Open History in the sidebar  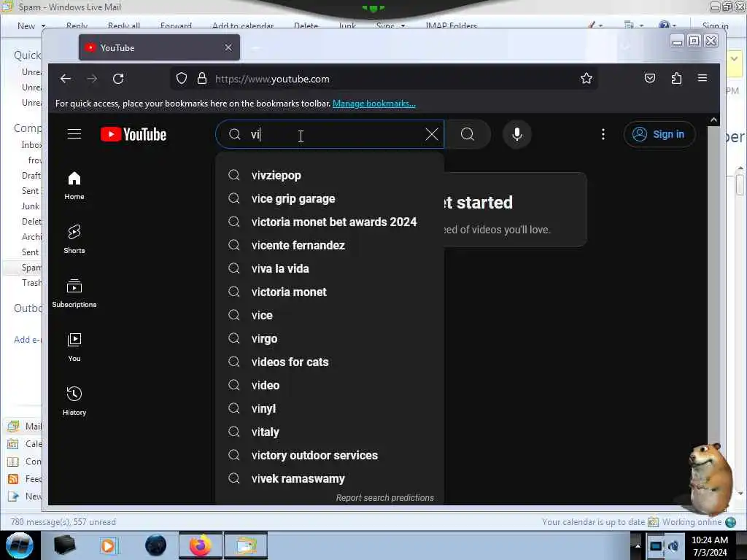click(x=74, y=401)
